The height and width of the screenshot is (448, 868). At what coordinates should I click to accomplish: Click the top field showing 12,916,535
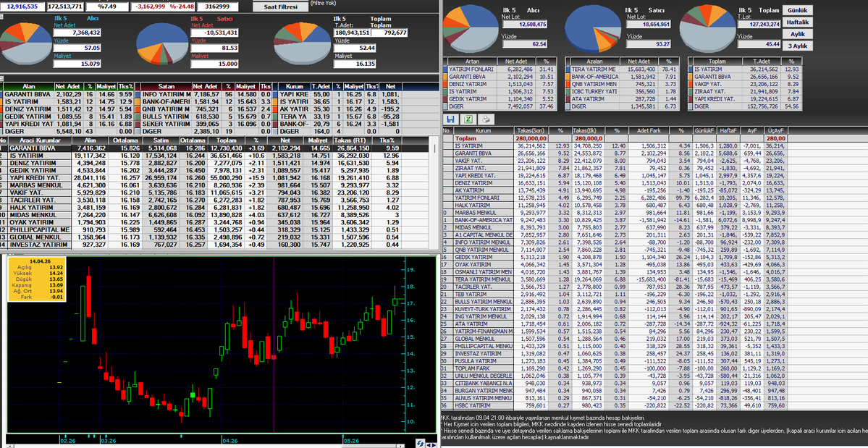coord(22,7)
